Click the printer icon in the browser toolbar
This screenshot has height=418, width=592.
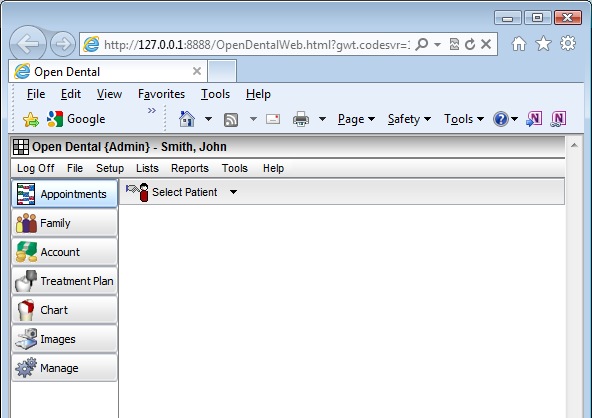pos(301,119)
